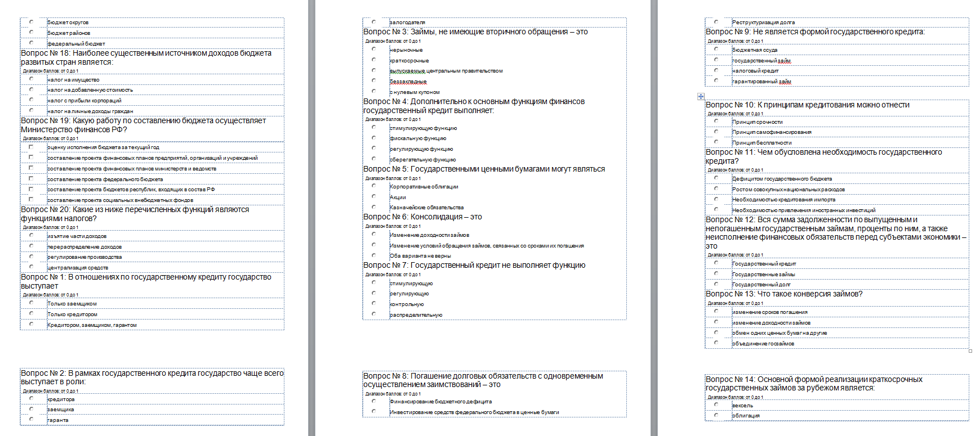The image size is (980, 436).
Task: Select 'Оба варианта не верны' answer
Action: (x=374, y=255)
